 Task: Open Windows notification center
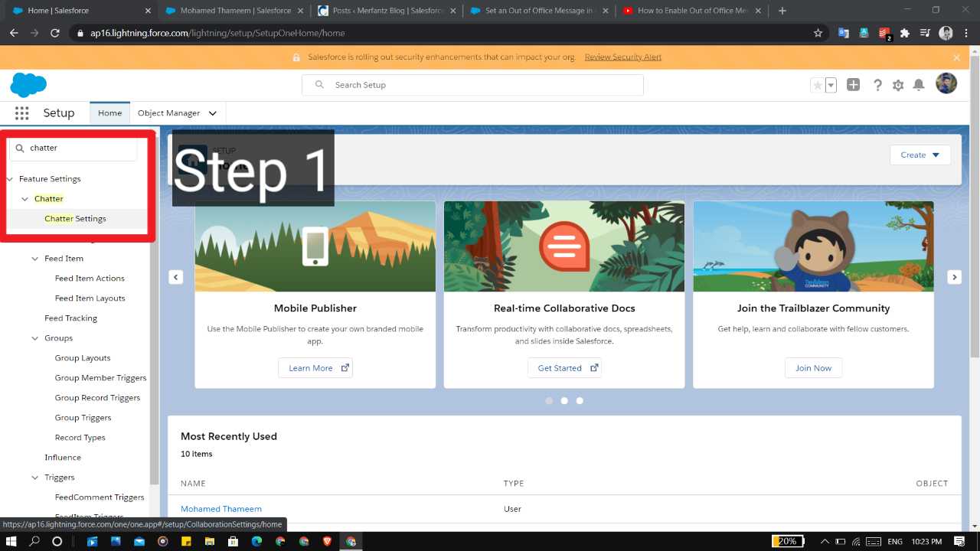[959, 541]
